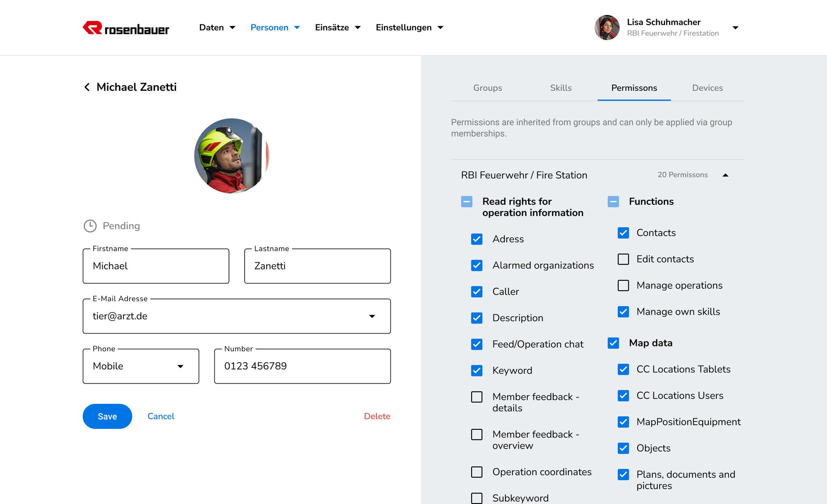
Task: Open the E-Mail Adresse dropdown
Action: [x=372, y=316]
